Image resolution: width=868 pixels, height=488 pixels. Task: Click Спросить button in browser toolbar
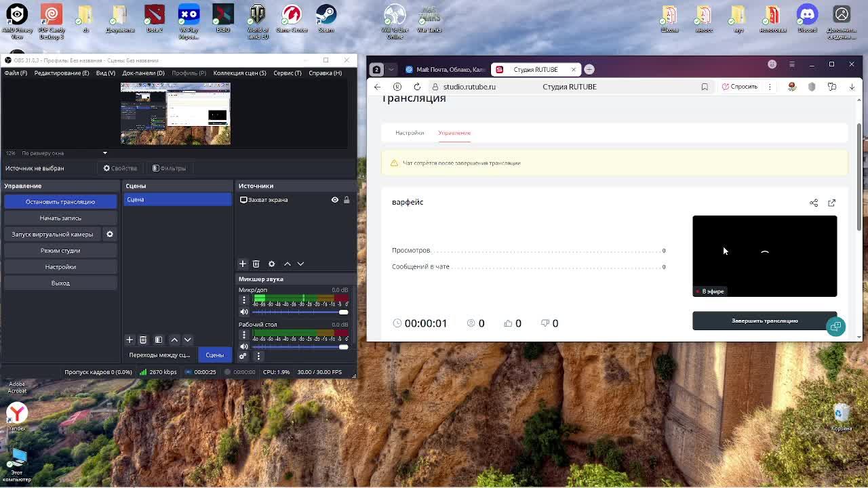click(x=740, y=87)
